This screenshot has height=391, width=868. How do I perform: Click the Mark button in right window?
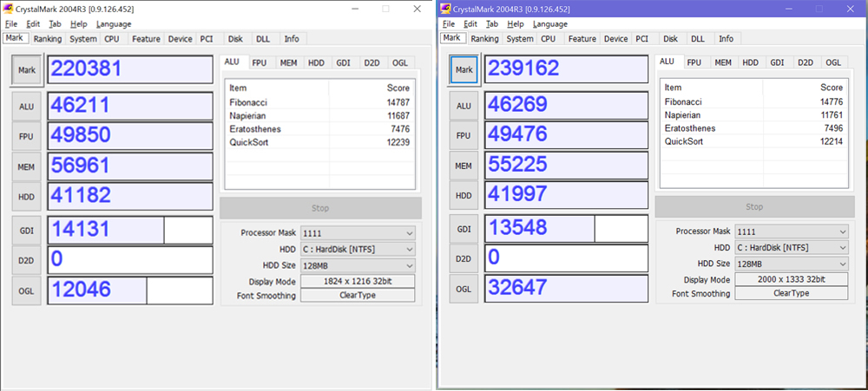tap(464, 69)
